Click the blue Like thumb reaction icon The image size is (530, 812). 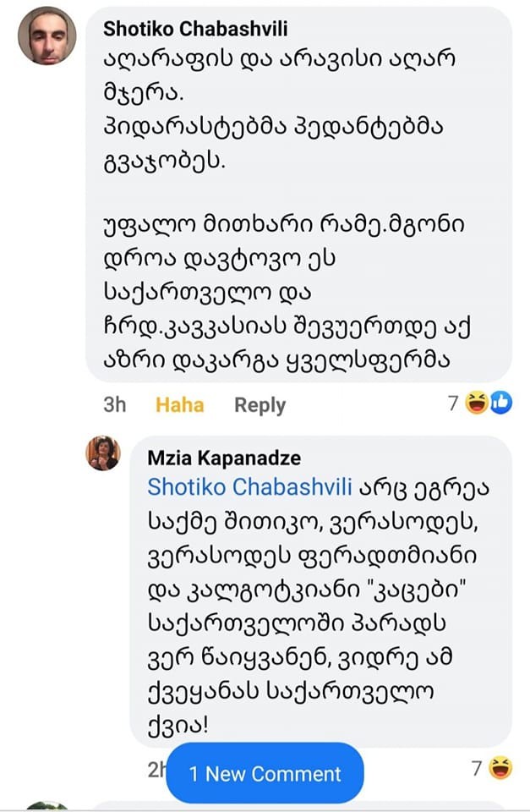pyautogui.click(x=500, y=403)
